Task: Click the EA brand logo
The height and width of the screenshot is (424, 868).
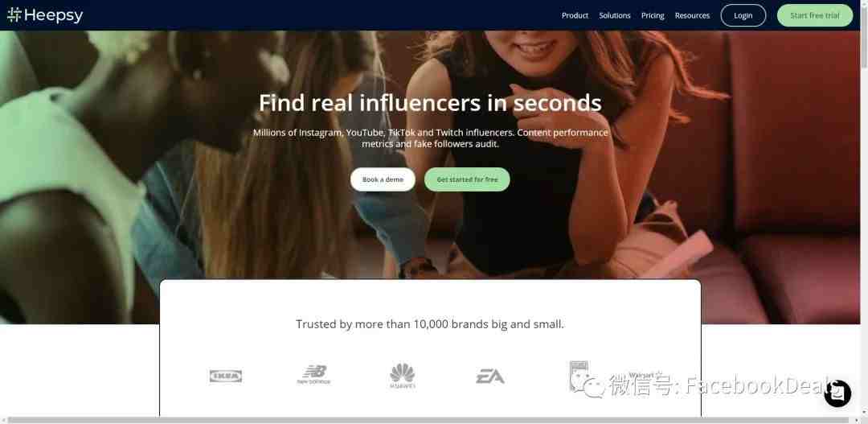Action: click(x=490, y=377)
